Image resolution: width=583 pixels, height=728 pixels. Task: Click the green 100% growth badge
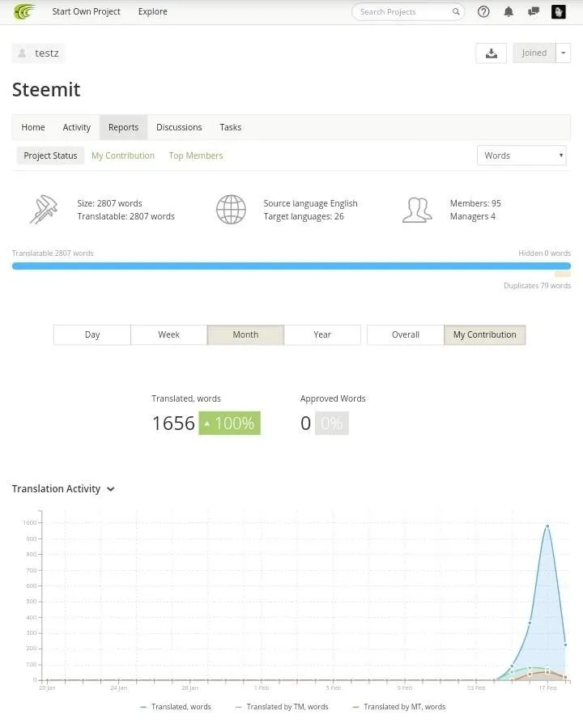(229, 423)
